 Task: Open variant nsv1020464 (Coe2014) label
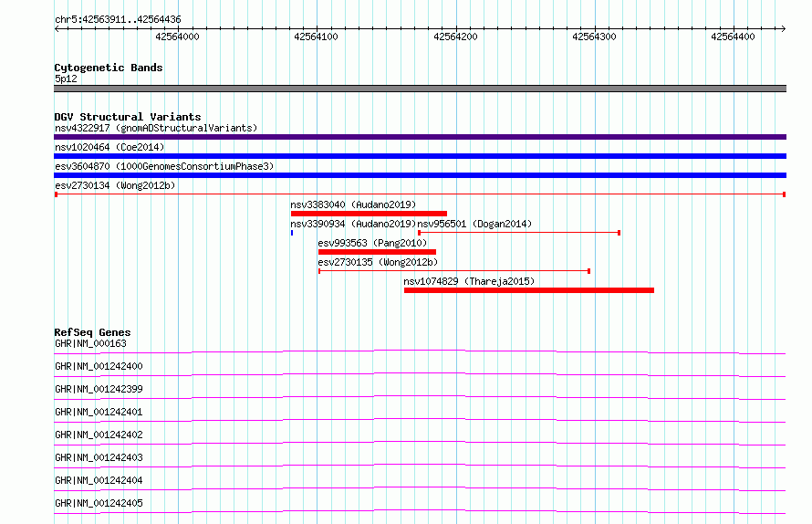[109, 147]
